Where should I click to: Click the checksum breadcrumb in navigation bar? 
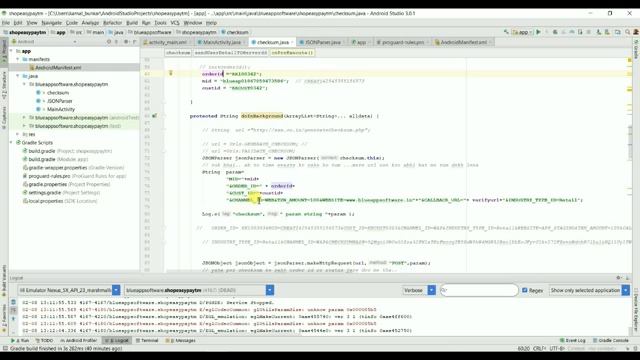[x=235, y=32]
